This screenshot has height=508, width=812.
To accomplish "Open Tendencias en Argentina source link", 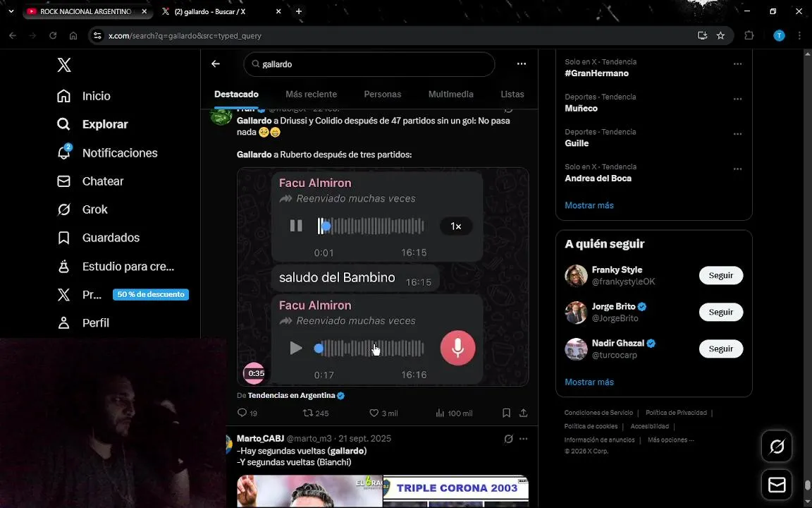I will tap(291, 396).
